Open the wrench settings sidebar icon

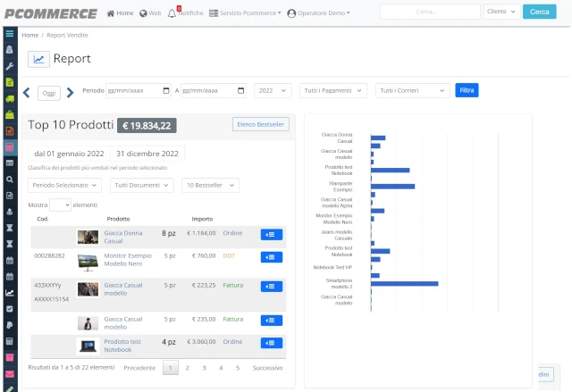[x=10, y=66]
